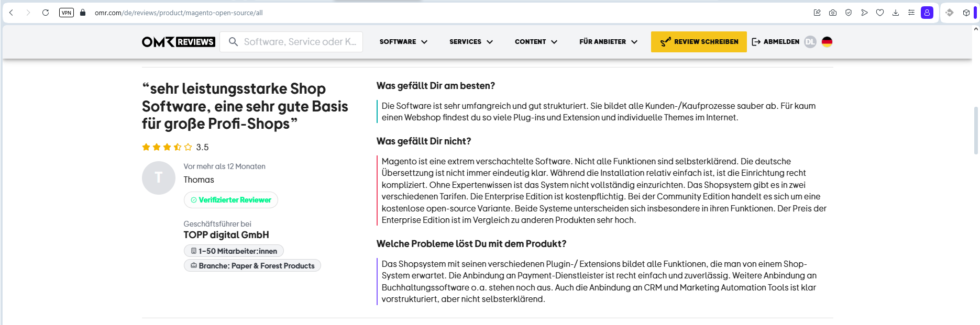Image resolution: width=980 pixels, height=325 pixels.
Task: Take a snapshot with camera icon
Action: point(833,13)
